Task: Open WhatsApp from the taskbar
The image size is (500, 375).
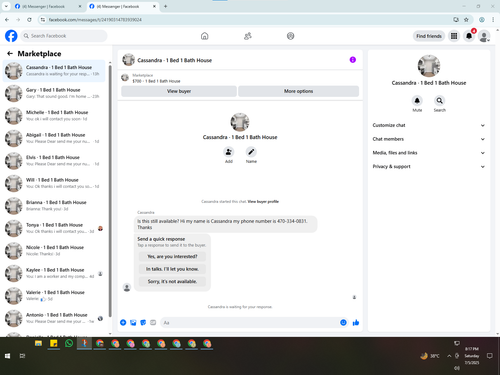Action: 69,343
